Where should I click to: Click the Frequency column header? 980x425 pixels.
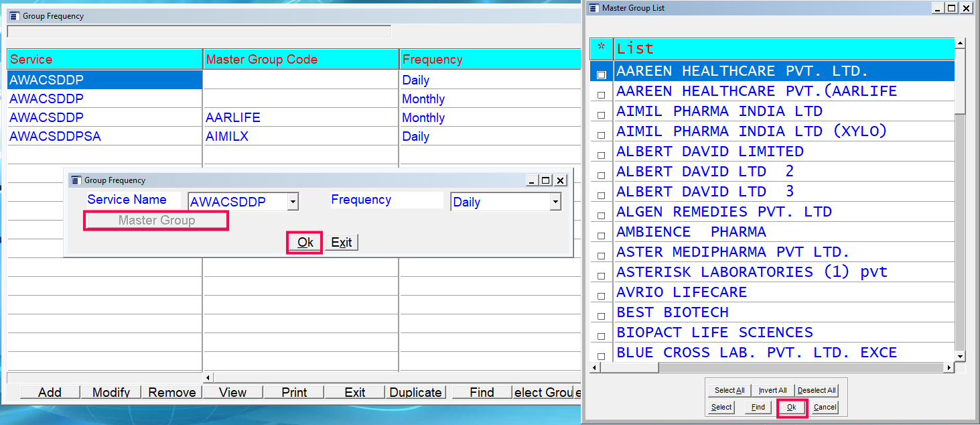[490, 59]
